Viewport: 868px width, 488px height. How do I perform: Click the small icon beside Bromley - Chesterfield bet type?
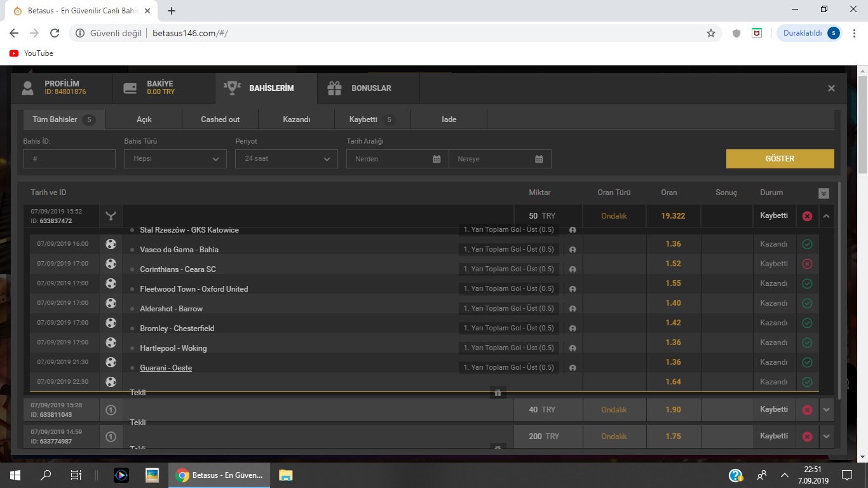573,329
